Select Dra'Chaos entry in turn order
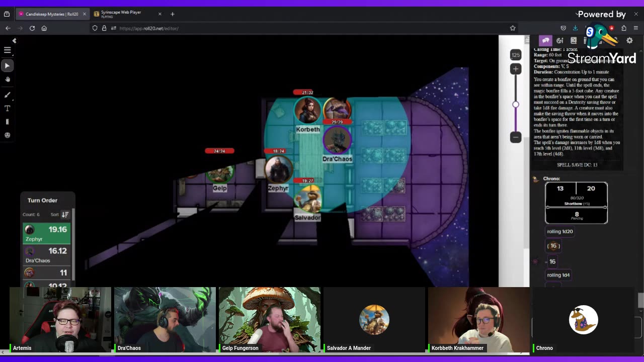This screenshot has height=362, width=644. pyautogui.click(x=47, y=254)
